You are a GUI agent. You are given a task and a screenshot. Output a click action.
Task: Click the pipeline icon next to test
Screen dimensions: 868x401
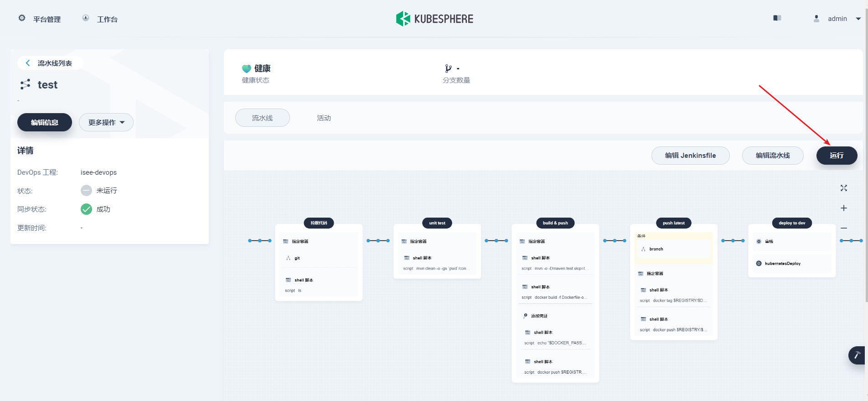[26, 84]
